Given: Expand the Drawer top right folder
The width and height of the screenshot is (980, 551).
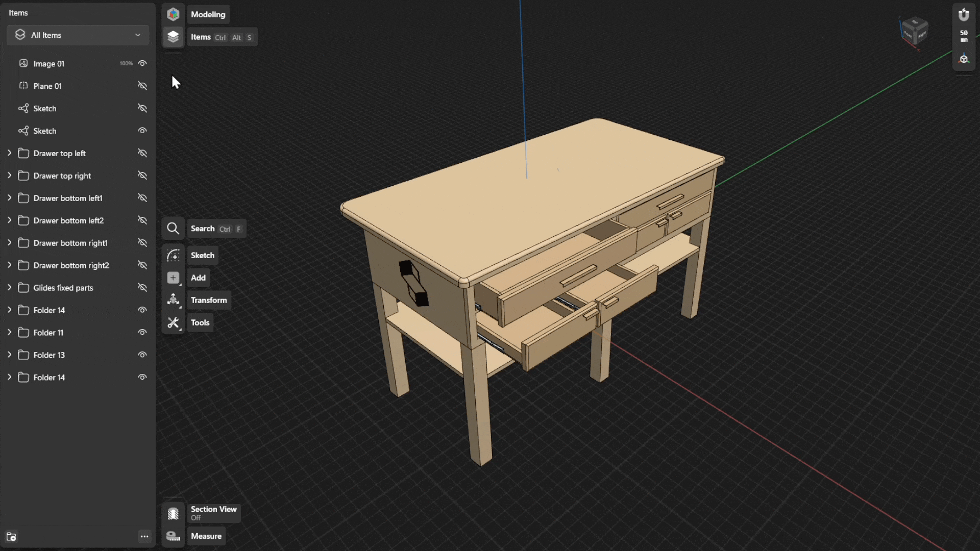Looking at the screenshot, I should pos(9,176).
